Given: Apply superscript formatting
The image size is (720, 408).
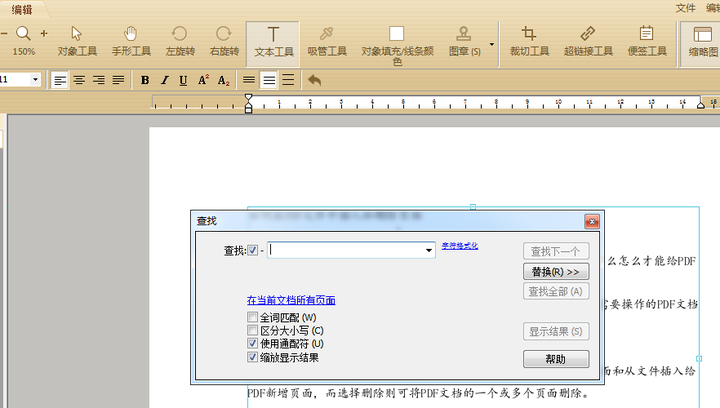Looking at the screenshot, I should pos(203,80).
